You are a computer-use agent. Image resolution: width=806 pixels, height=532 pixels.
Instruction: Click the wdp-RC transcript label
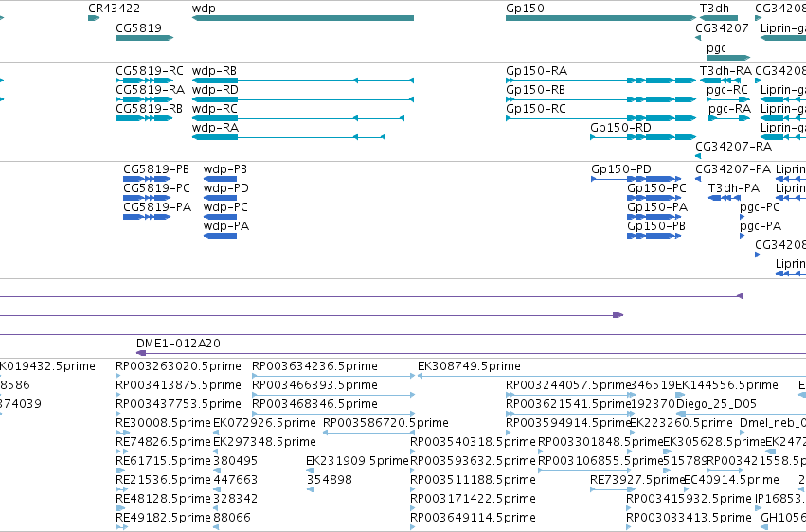click(214, 108)
